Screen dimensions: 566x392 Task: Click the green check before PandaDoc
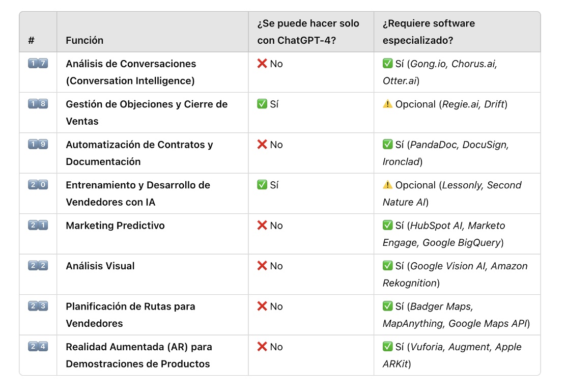(x=387, y=145)
